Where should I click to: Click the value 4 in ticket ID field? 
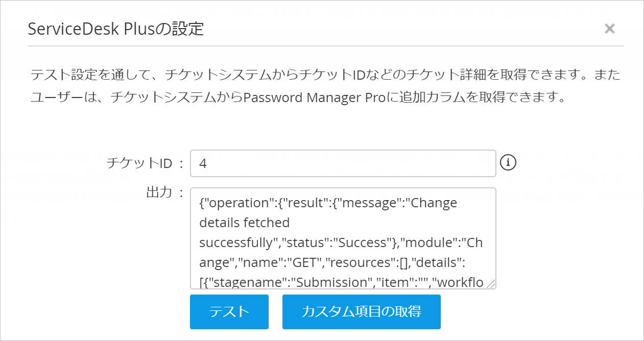point(203,163)
